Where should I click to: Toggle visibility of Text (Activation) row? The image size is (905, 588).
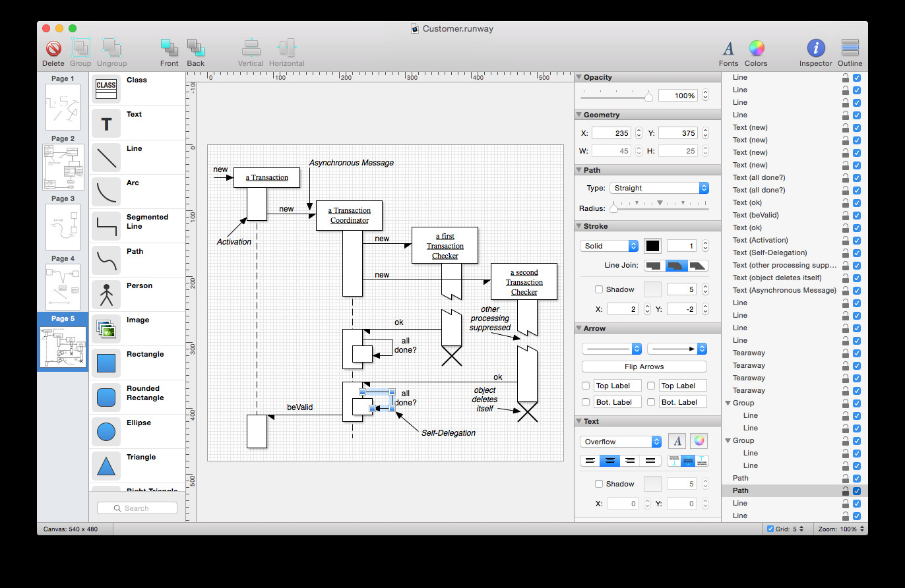pyautogui.click(x=857, y=240)
